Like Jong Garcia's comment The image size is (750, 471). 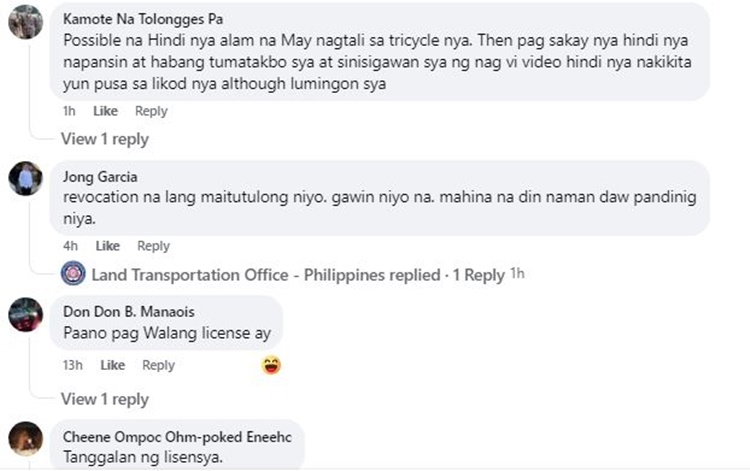pos(108,246)
